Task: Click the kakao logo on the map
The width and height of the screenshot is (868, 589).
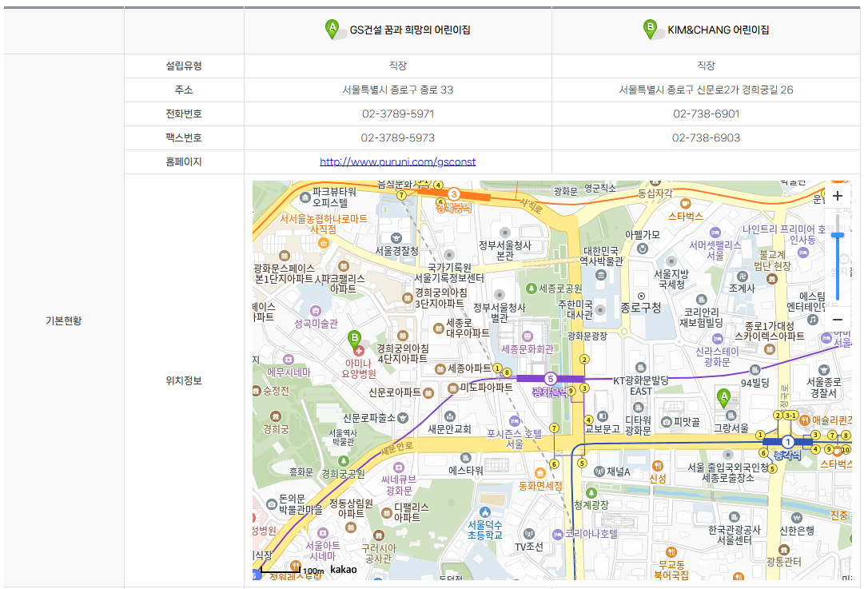Action: pos(343,569)
